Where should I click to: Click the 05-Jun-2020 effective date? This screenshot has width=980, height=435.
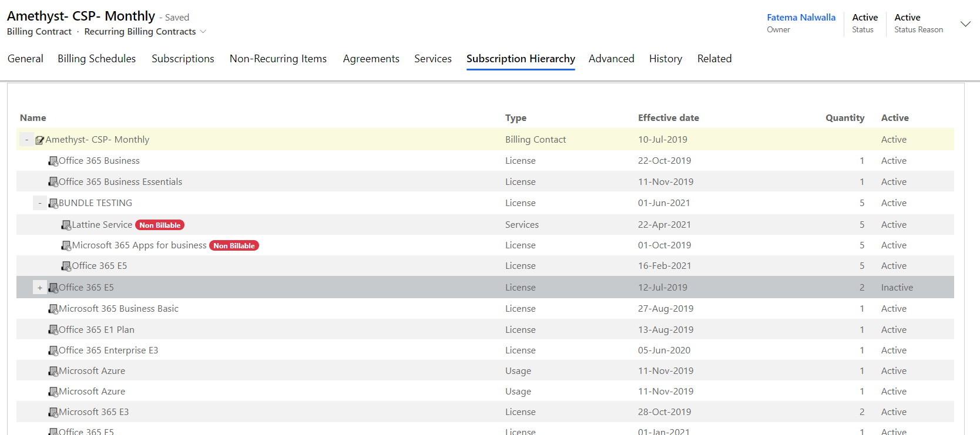[x=664, y=350]
